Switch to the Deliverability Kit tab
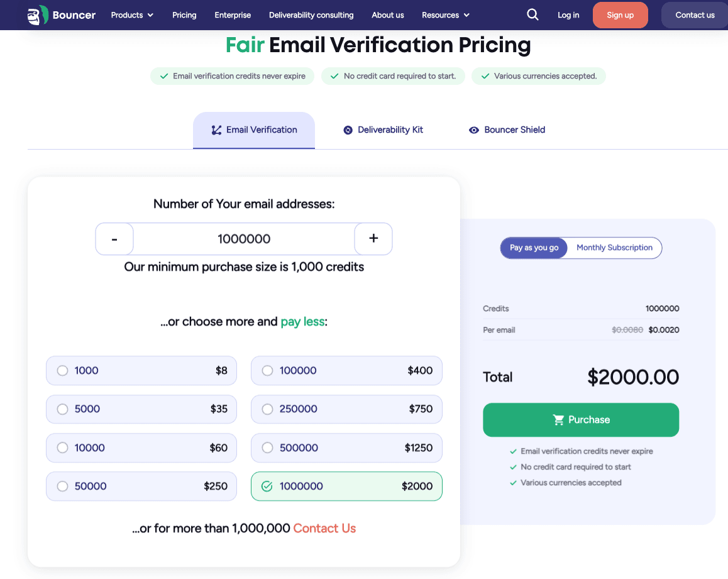 click(383, 130)
